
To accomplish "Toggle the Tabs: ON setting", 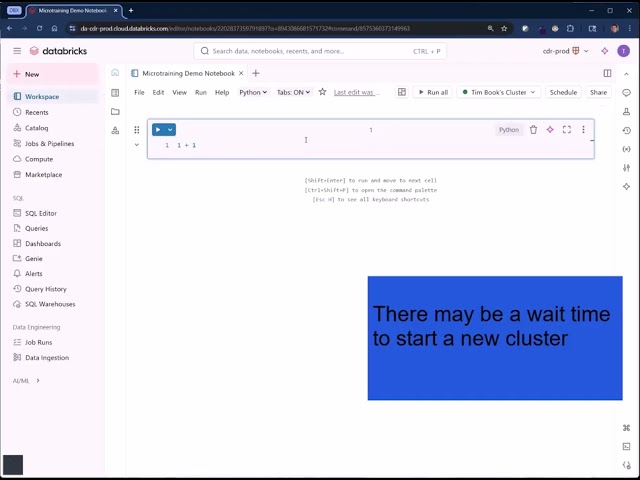I will tap(293, 92).
